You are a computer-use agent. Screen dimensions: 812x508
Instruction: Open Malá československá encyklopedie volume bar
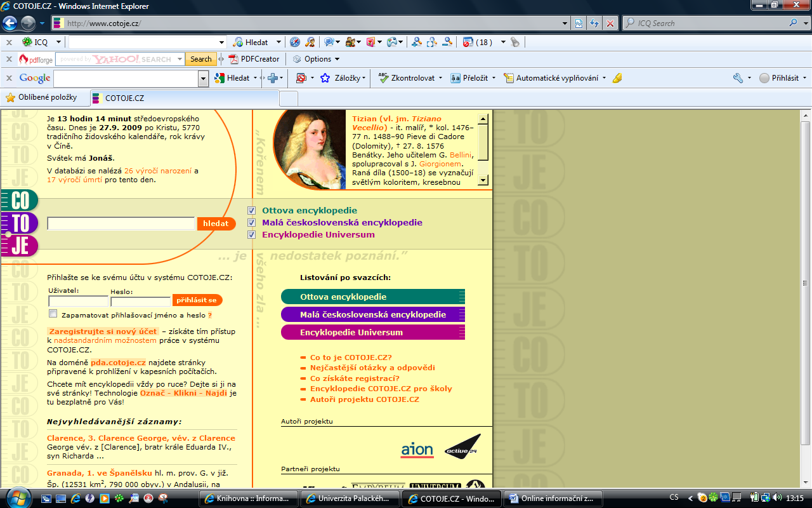click(x=373, y=315)
